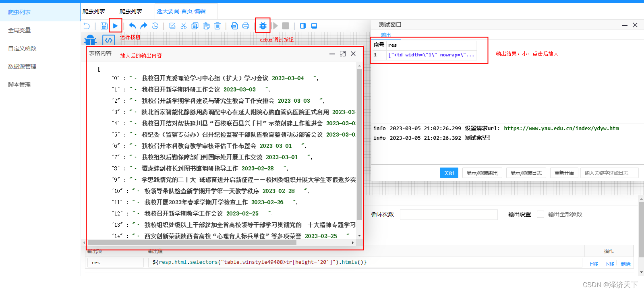The image size is (644, 292).
Task: Click the 上移 link
Action: pos(593,264)
